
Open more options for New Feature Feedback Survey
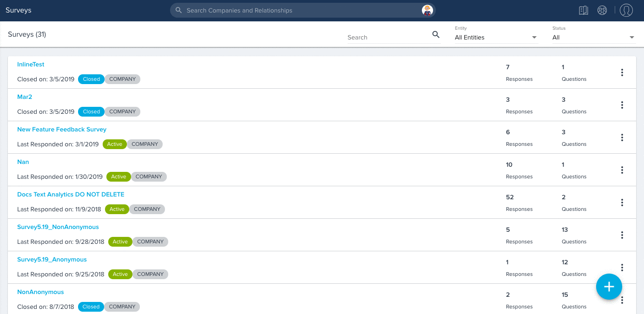click(622, 137)
